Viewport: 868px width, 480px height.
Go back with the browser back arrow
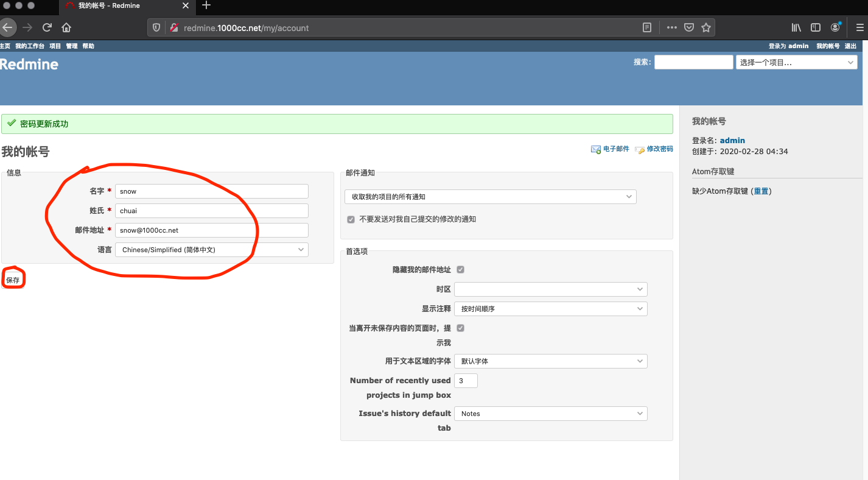point(6,27)
